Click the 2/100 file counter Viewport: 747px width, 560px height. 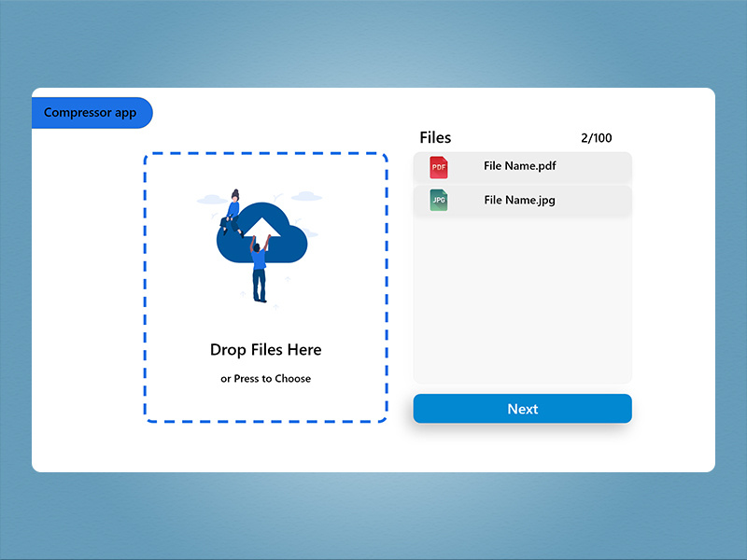(x=596, y=138)
